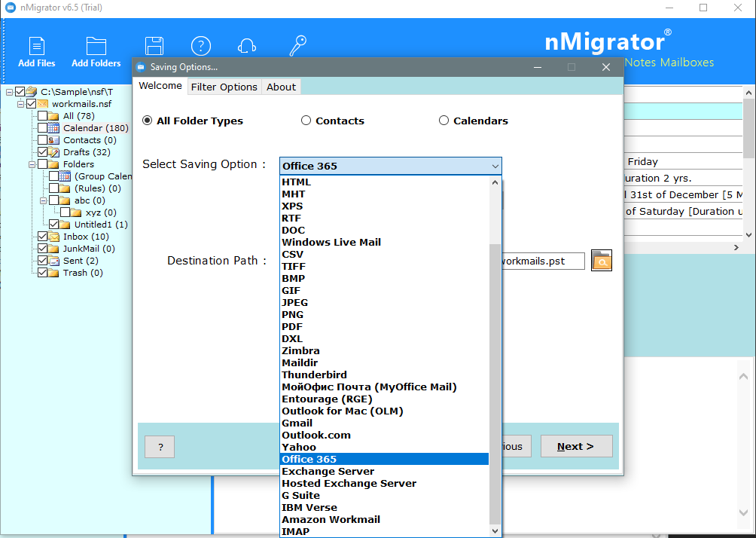756x538 pixels.
Task: Uncheck the Untitled1 (1) checkbox
Action: click(53, 225)
